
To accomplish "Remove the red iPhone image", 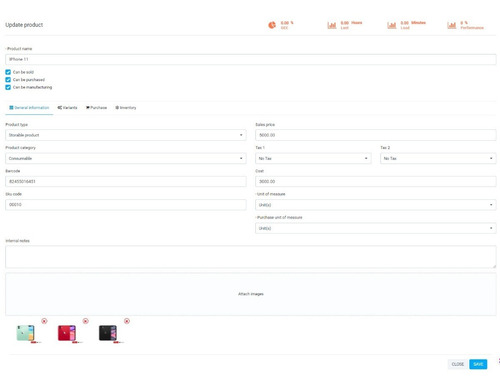I will click(x=86, y=321).
